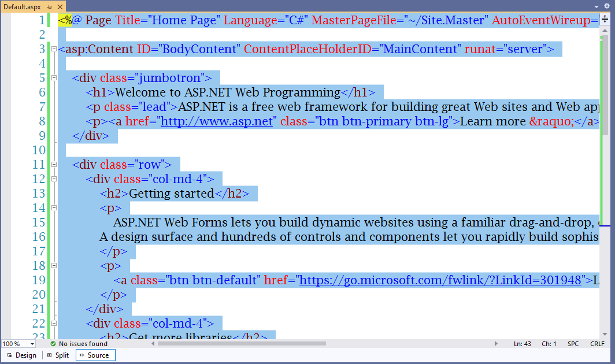Click the "BodyContent" ID value on line 3
The width and height of the screenshot is (615, 364).
tap(199, 49)
